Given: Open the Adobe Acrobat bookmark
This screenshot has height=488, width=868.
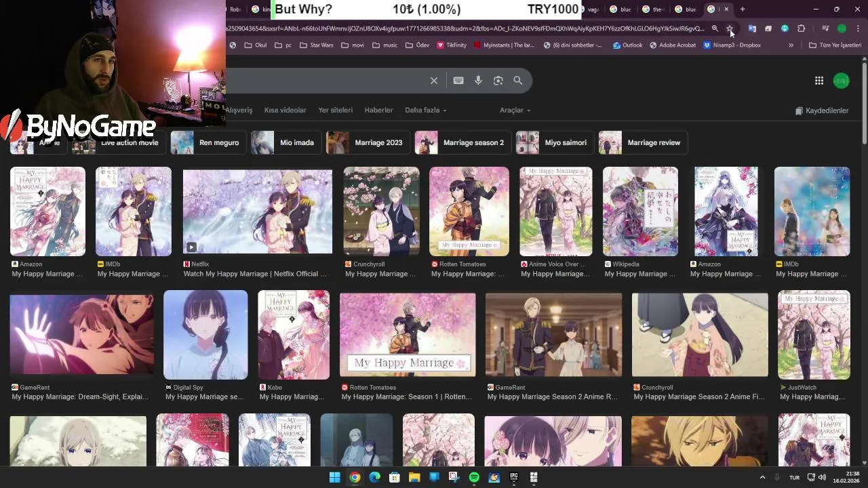Looking at the screenshot, I should click(671, 45).
